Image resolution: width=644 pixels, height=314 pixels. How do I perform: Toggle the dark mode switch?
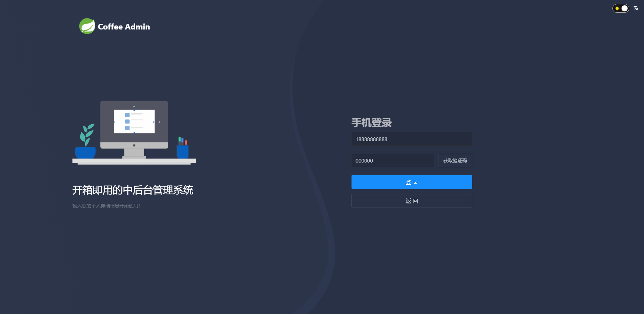[x=621, y=8]
